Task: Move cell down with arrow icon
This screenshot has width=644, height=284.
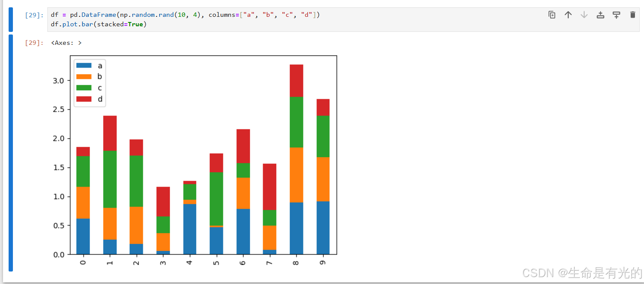Action: (x=584, y=15)
